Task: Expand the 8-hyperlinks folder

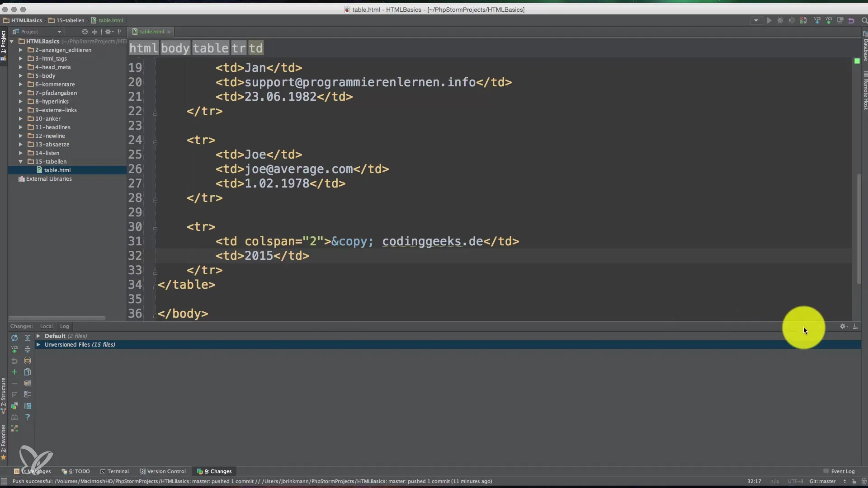Action: pos(20,101)
